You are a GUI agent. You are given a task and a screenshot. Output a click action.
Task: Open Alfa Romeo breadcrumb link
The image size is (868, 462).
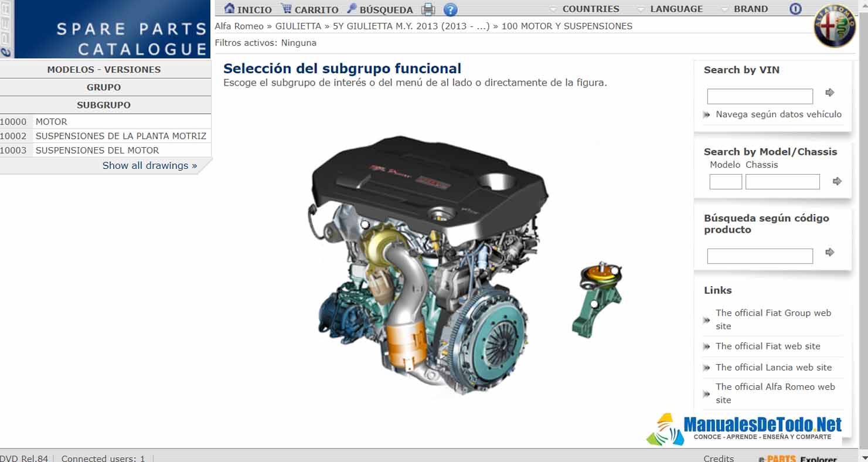coord(239,26)
